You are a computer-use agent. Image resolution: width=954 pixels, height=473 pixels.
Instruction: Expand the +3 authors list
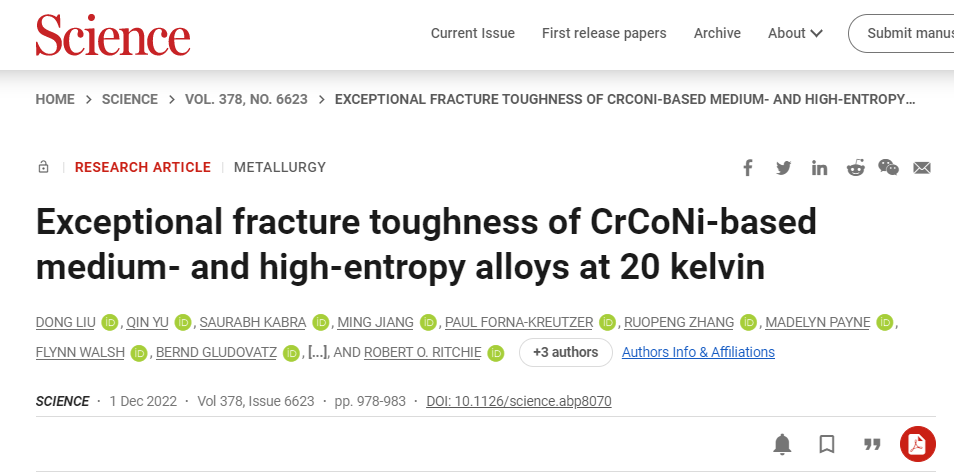pos(565,352)
